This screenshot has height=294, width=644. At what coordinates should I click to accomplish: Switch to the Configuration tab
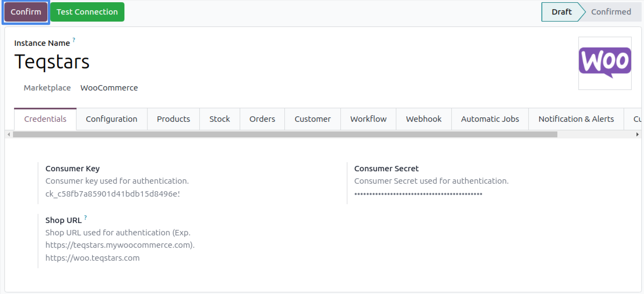111,119
